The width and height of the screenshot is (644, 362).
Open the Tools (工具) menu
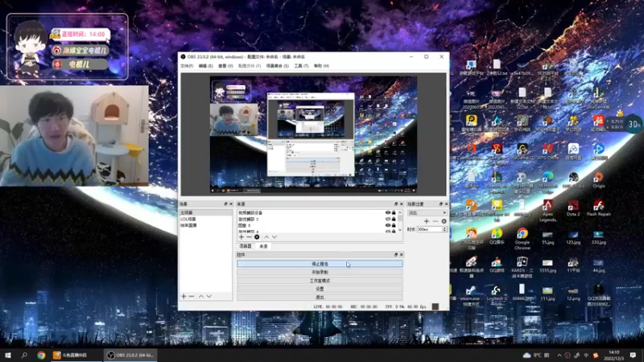click(x=300, y=66)
